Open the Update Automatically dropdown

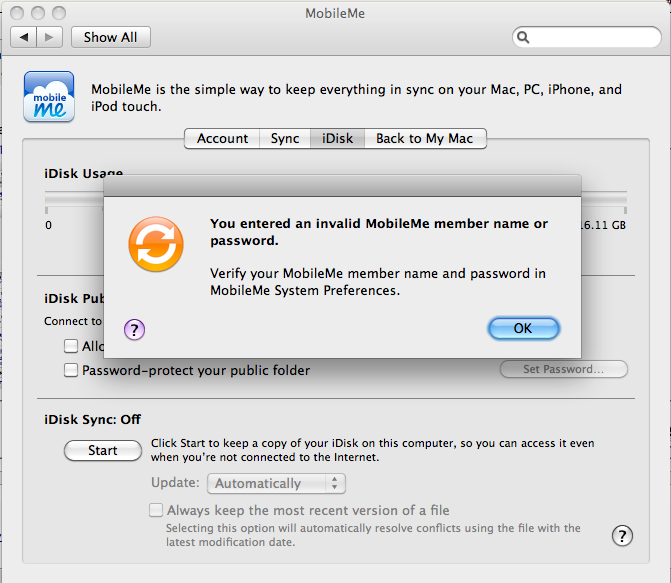coord(276,484)
